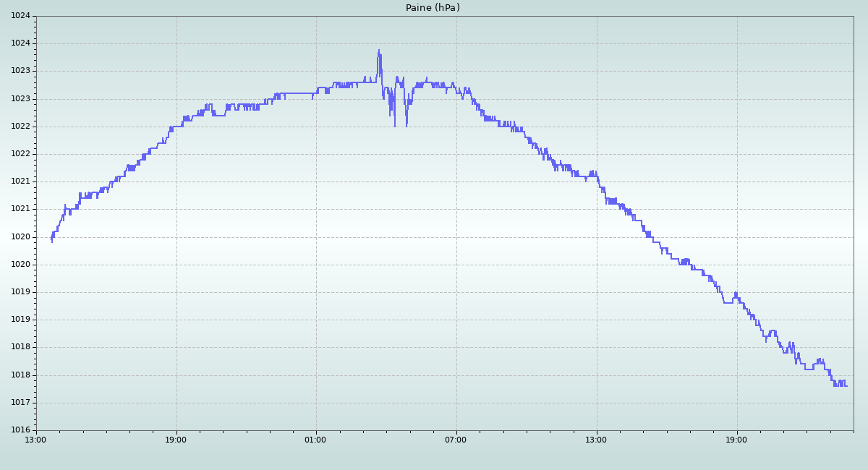
Task: Click the lower 1018 pressure axis label
Action: [x=20, y=375]
